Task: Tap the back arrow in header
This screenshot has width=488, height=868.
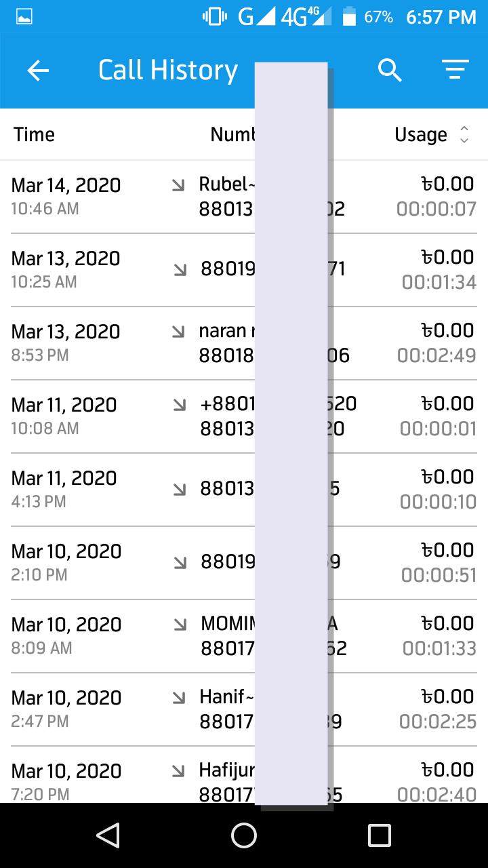Action: [38, 71]
